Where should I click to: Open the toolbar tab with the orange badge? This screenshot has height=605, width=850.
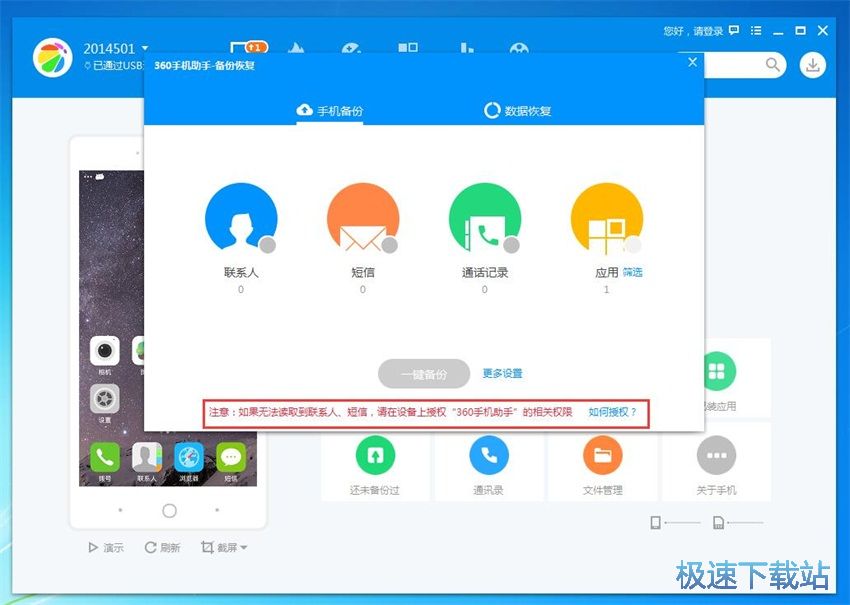pyautogui.click(x=248, y=47)
